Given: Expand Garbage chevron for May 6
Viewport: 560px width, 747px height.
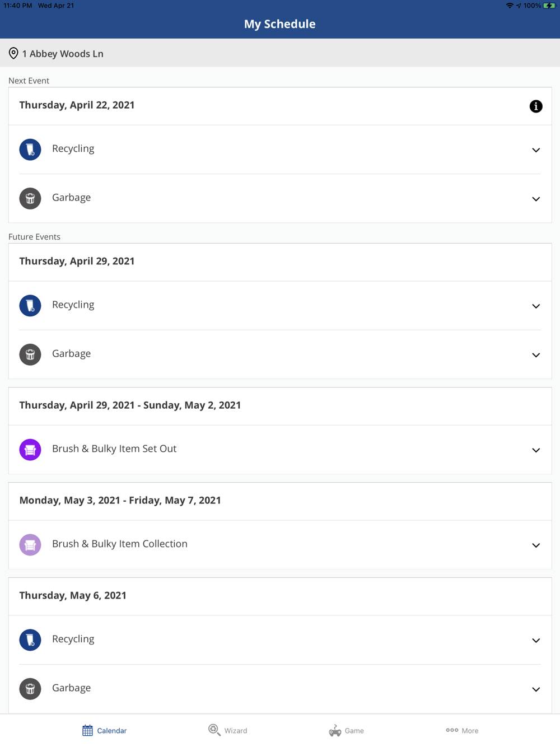Looking at the screenshot, I should (x=536, y=689).
